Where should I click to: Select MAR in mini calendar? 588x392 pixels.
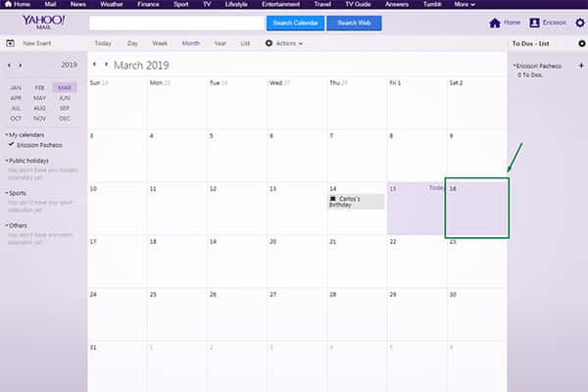65,88
